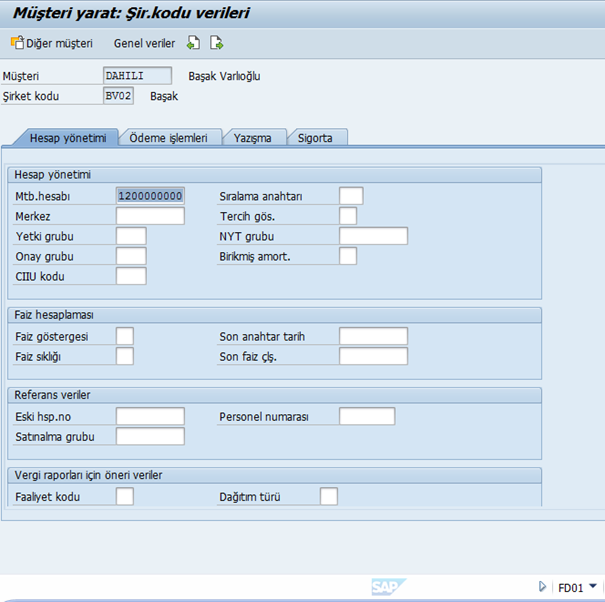Click the Tercih gös. small field
Viewport: 605px width, 602px height.
(x=348, y=216)
